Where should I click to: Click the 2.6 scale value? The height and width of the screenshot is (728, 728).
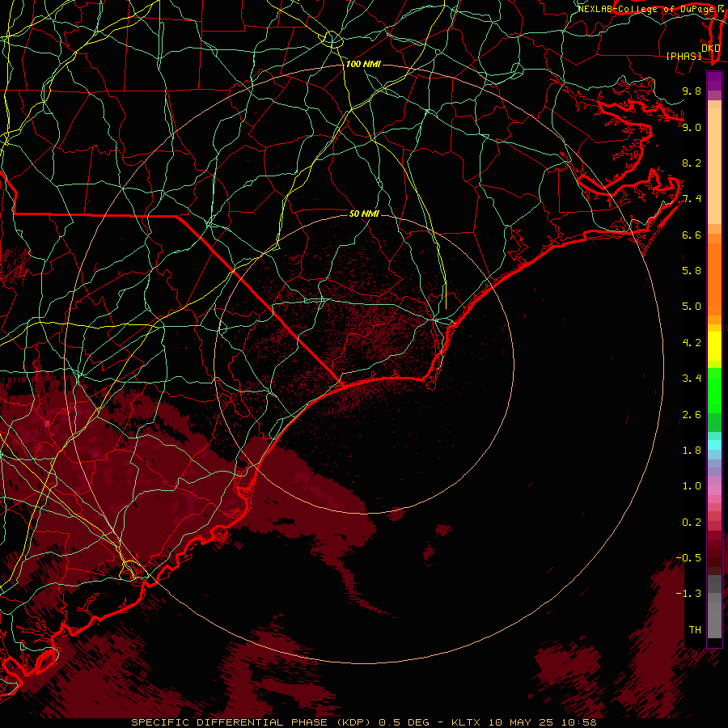[x=692, y=415]
